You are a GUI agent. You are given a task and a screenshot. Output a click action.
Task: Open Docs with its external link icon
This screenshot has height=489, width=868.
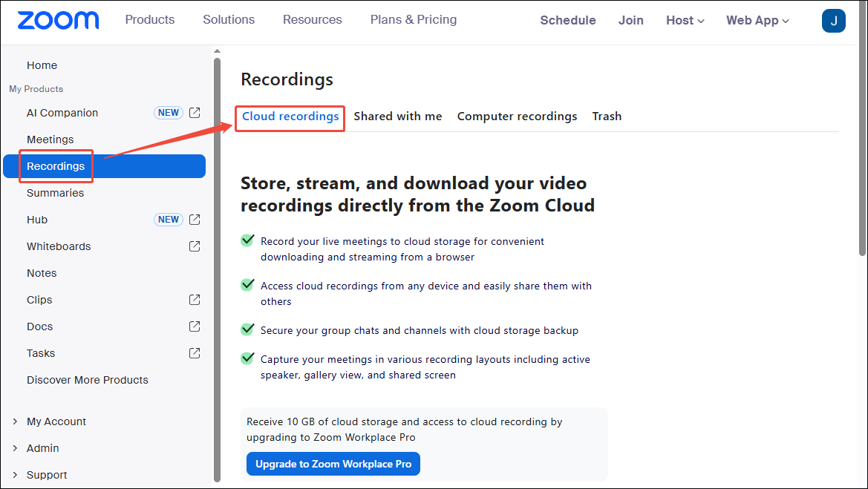point(194,326)
